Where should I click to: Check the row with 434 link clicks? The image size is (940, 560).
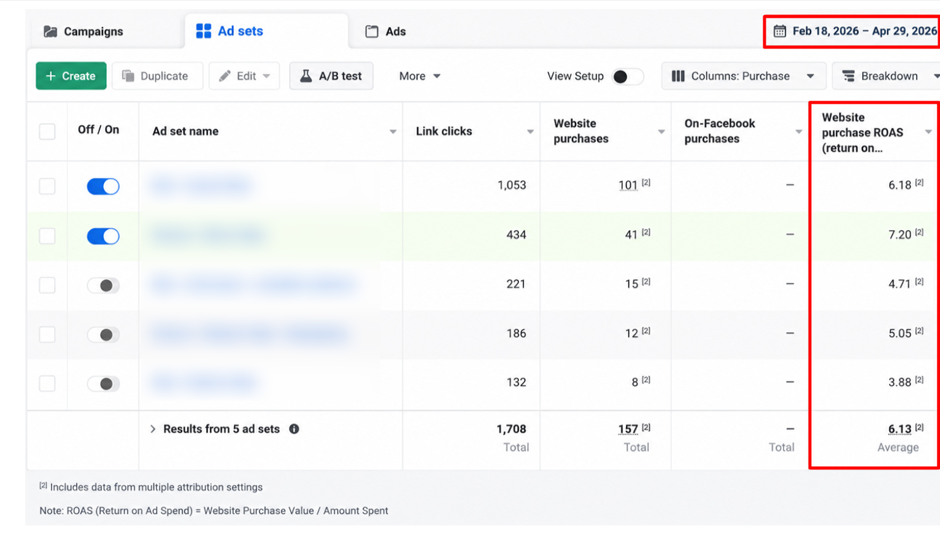[x=47, y=236]
